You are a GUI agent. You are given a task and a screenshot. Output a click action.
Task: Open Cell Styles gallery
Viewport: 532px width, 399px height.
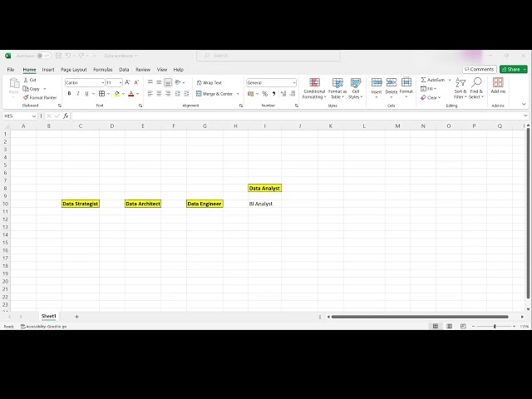click(x=356, y=89)
